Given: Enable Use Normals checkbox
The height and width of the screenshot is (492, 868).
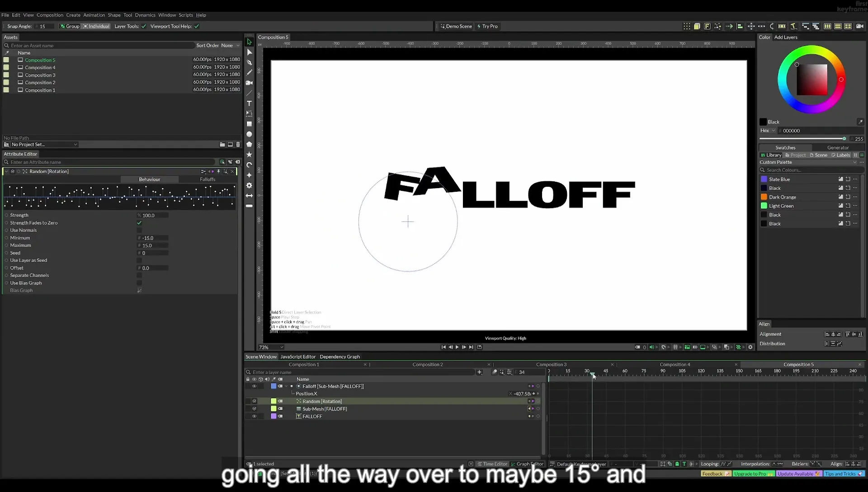Looking at the screenshot, I should [x=139, y=230].
